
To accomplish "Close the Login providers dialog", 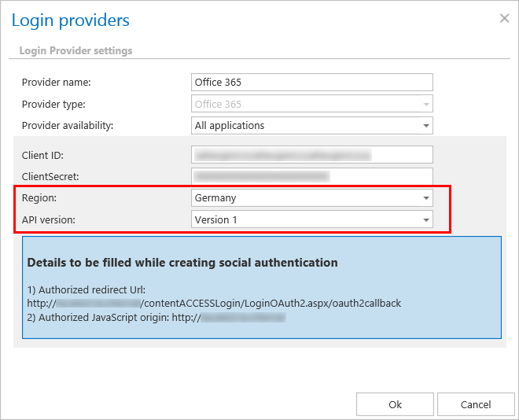I will click(504, 18).
